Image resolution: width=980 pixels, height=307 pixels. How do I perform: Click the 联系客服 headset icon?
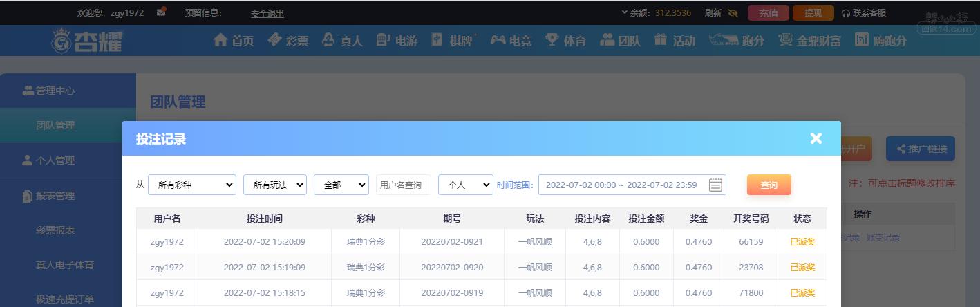pos(846,13)
